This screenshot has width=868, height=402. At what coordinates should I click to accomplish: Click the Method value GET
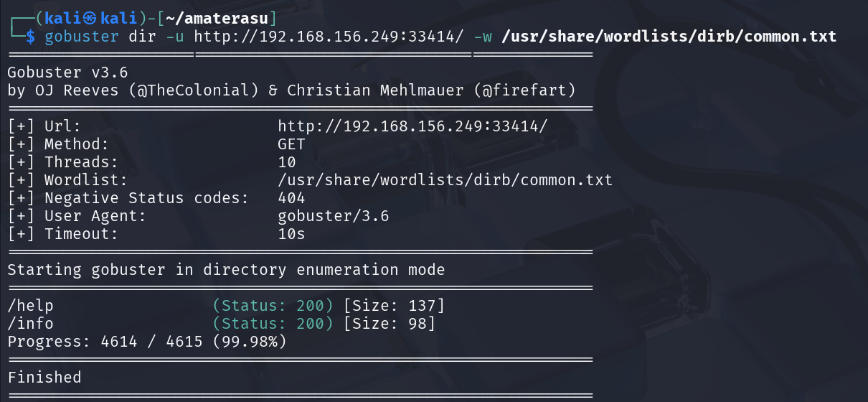pos(292,144)
